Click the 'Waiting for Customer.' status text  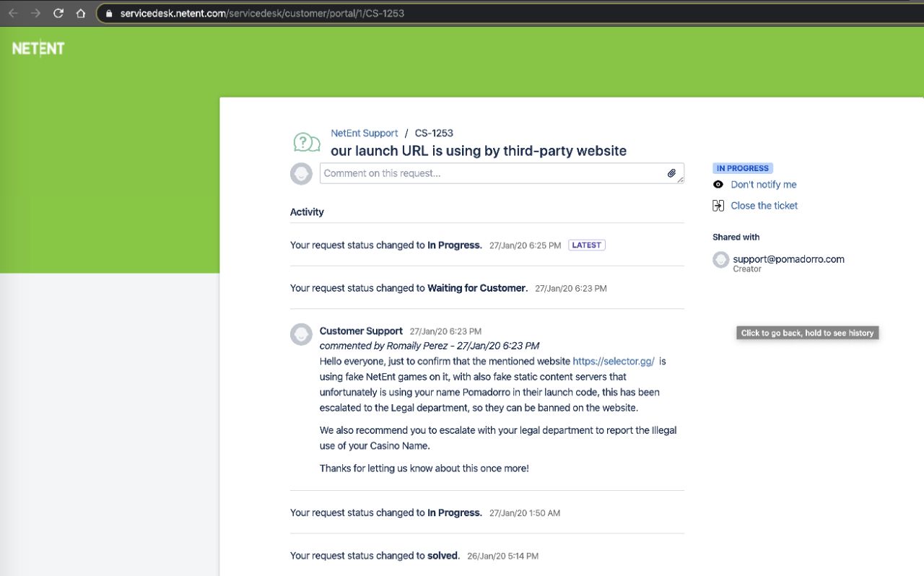pyautogui.click(x=477, y=288)
